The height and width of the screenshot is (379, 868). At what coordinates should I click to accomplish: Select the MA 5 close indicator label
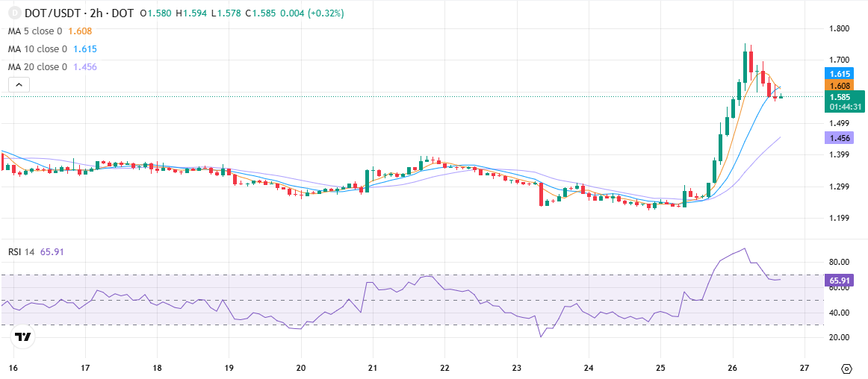click(x=37, y=31)
